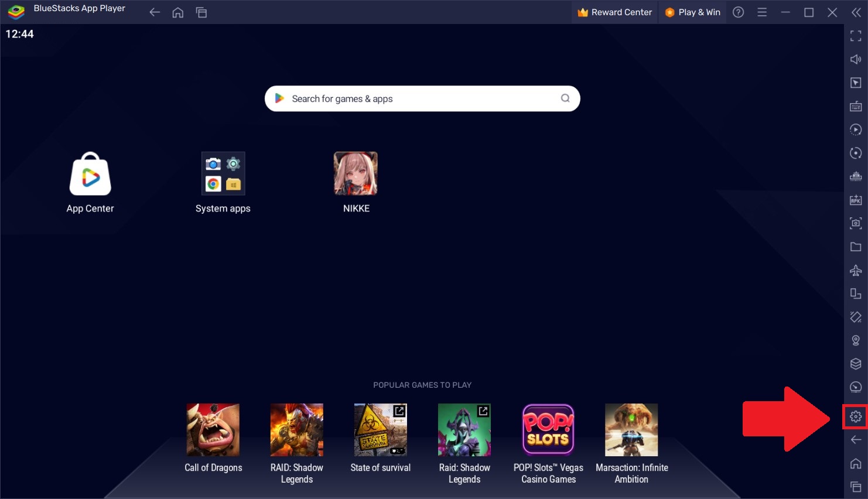Check FPS with the performance meter icon
The width and height of the screenshot is (868, 499).
pyautogui.click(x=855, y=387)
